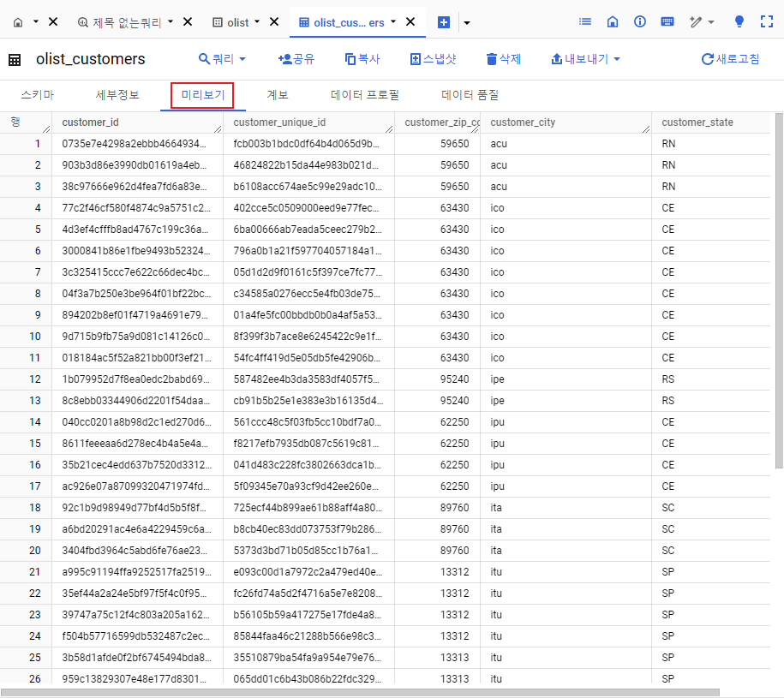Select city cell 'ipu' in row 16
This screenshot has width=784, height=698.
pyautogui.click(x=566, y=465)
